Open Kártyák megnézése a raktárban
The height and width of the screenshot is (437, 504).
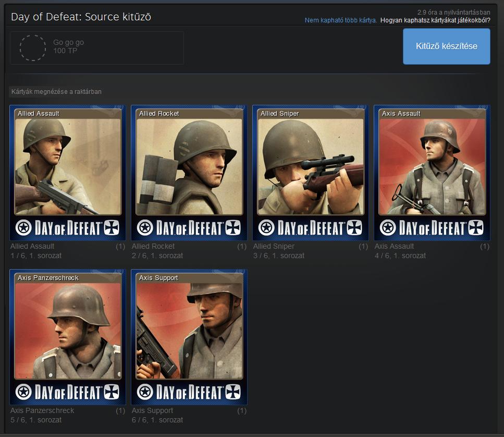[56, 92]
